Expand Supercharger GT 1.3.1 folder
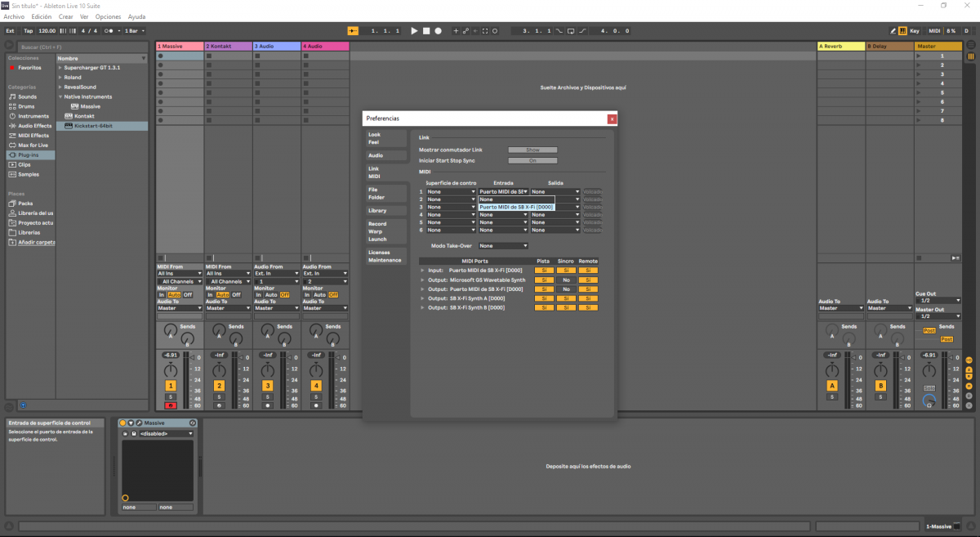 (x=60, y=68)
